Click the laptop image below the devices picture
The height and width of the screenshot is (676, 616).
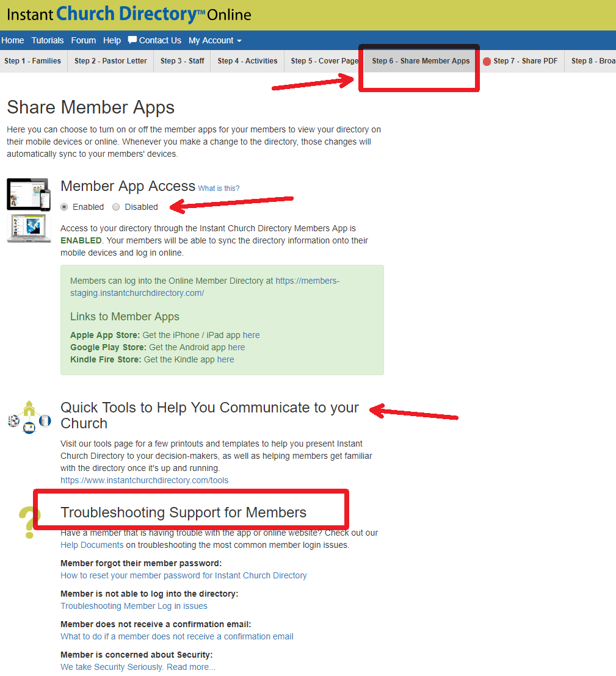click(29, 228)
